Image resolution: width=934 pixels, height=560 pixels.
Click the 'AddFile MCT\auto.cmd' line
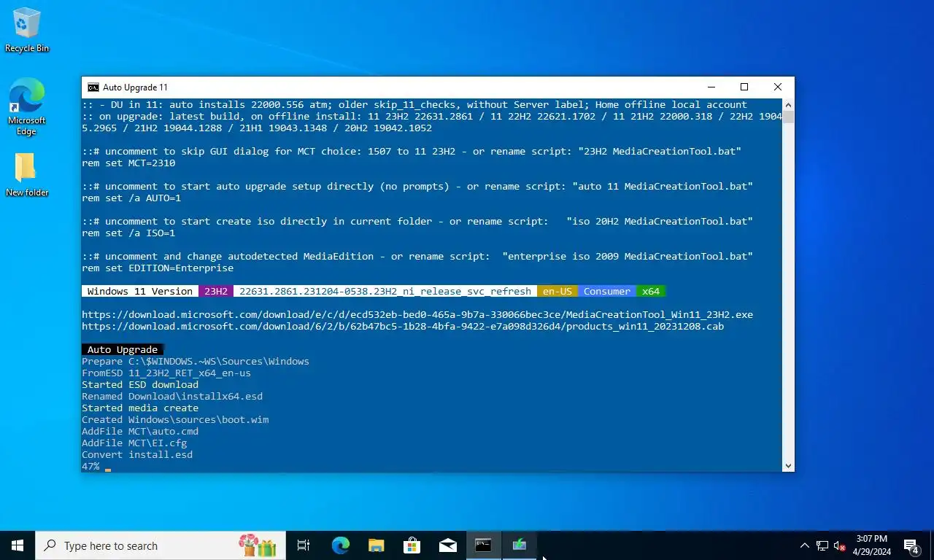(140, 431)
